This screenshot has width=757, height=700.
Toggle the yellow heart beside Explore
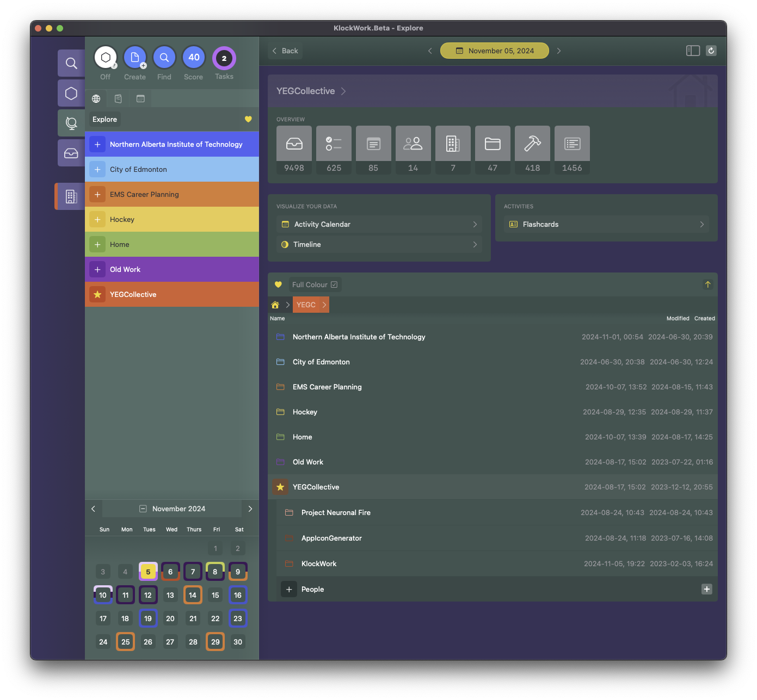[x=248, y=119]
